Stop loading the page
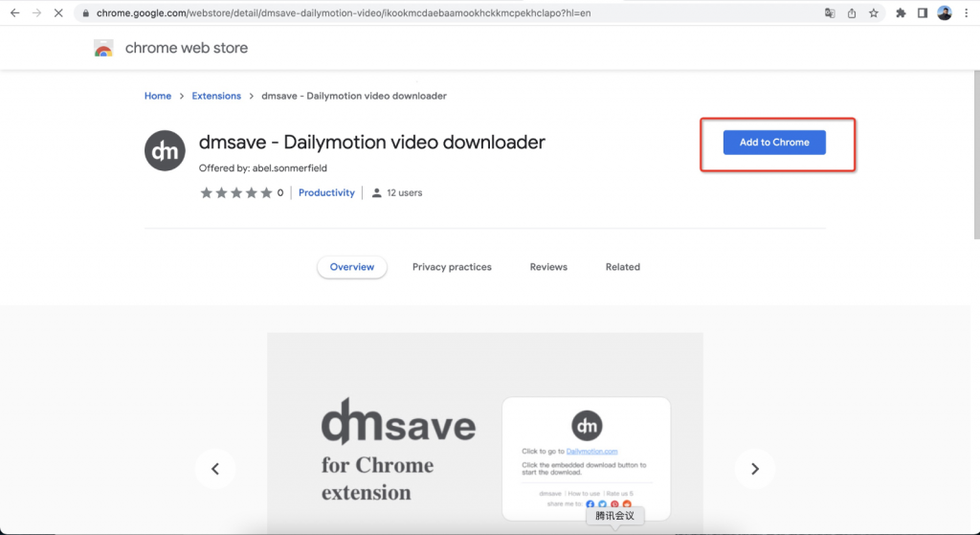Viewport: 980px width, 535px height. pyautogui.click(x=58, y=13)
